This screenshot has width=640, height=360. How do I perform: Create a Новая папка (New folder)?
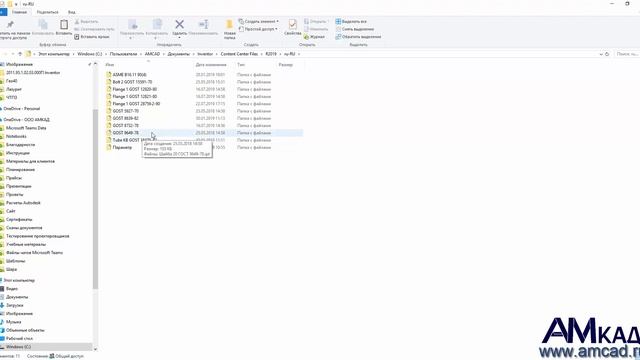(x=230, y=29)
